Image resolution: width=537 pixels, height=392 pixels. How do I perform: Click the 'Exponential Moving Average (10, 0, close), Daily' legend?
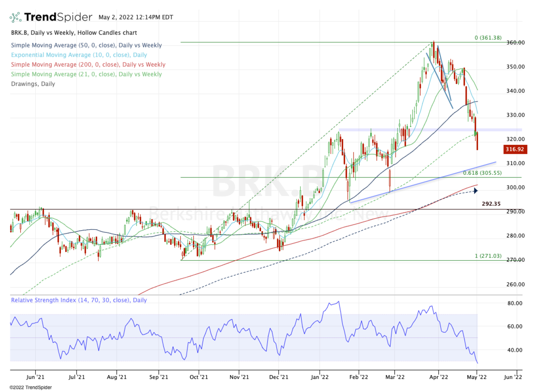79,55
